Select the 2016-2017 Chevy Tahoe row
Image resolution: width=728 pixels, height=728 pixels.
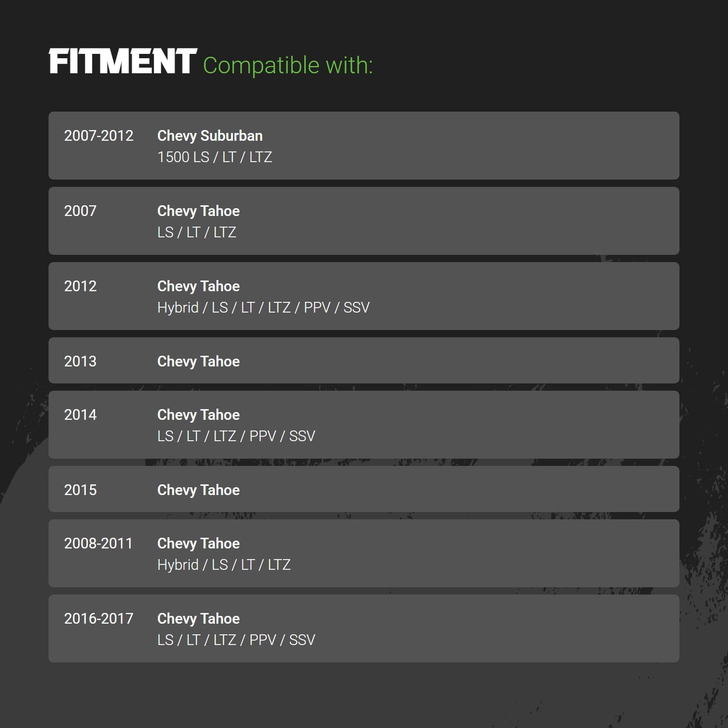[364, 629]
